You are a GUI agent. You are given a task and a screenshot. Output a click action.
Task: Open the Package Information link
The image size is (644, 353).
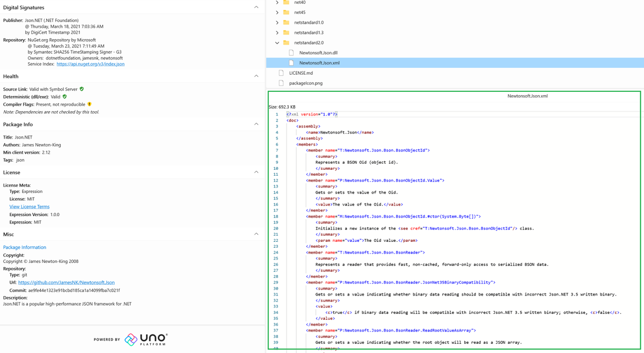click(x=25, y=248)
